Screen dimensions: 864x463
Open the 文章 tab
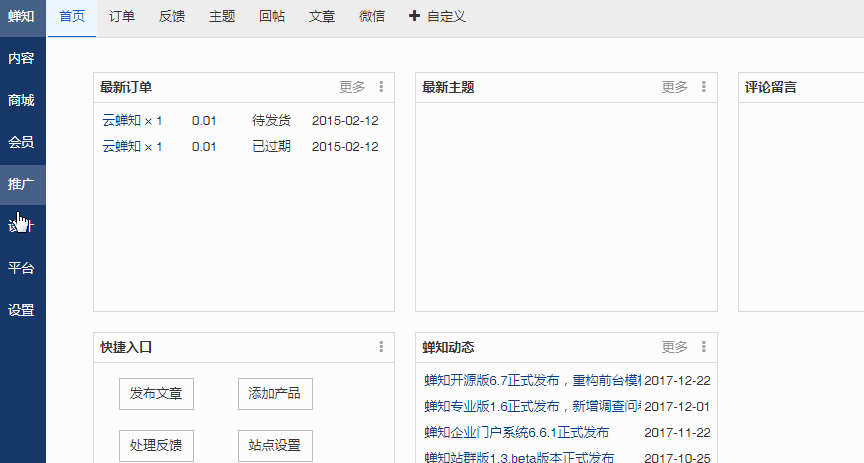tap(322, 17)
